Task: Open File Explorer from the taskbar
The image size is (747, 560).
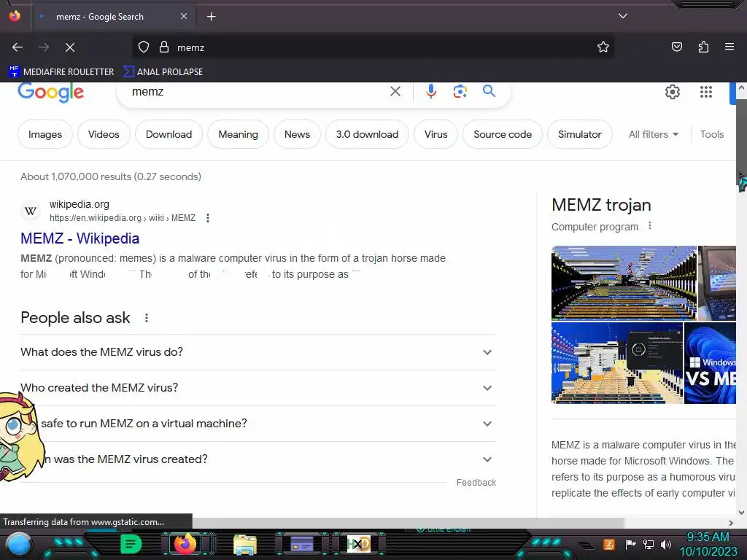Action: [245, 545]
